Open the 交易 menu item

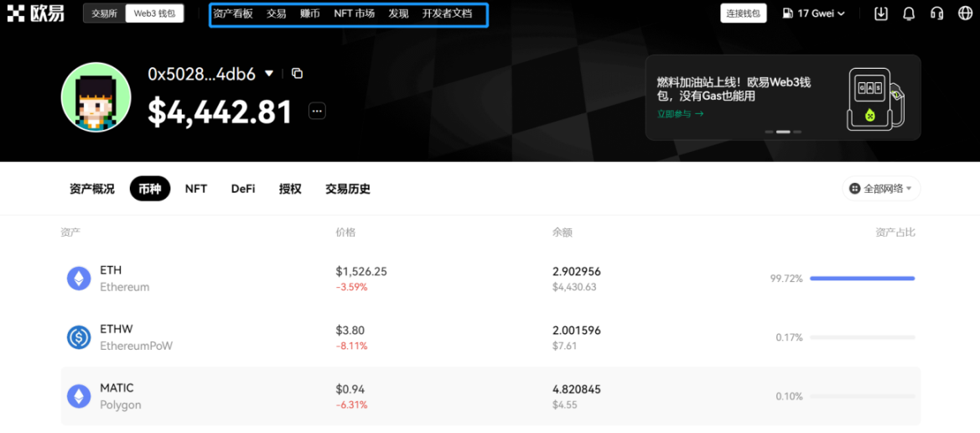click(x=277, y=13)
